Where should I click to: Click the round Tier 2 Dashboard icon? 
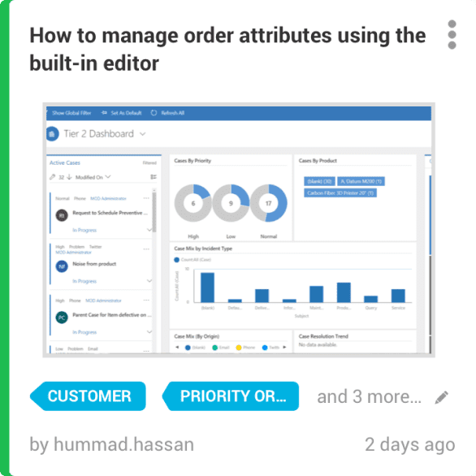click(x=52, y=134)
